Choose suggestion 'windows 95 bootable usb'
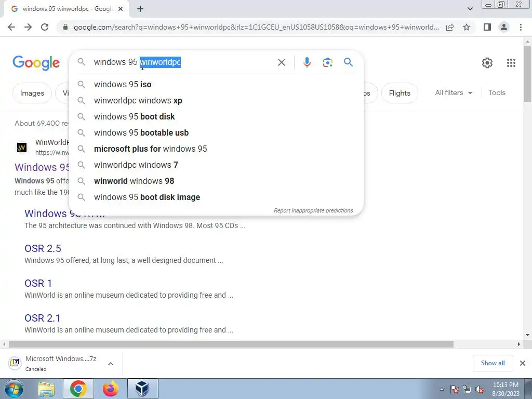Image resolution: width=532 pixels, height=399 pixels. pos(217,132)
